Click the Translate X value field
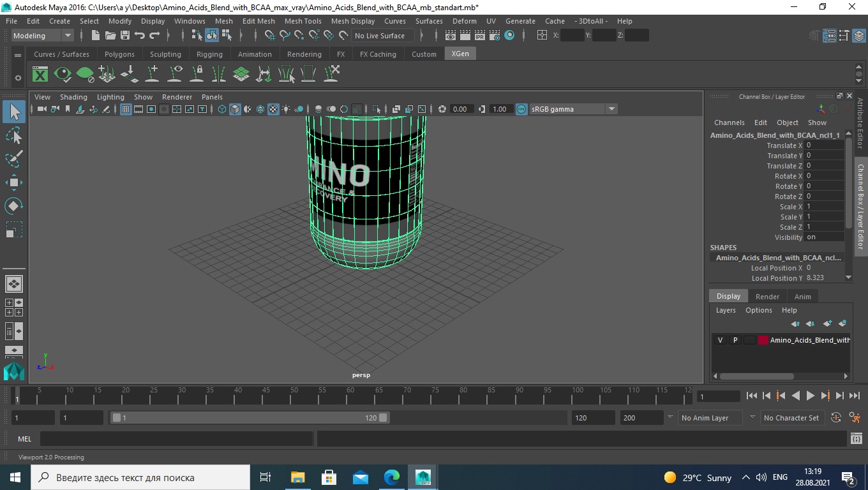Viewport: 868px width, 490px height. pyautogui.click(x=825, y=145)
